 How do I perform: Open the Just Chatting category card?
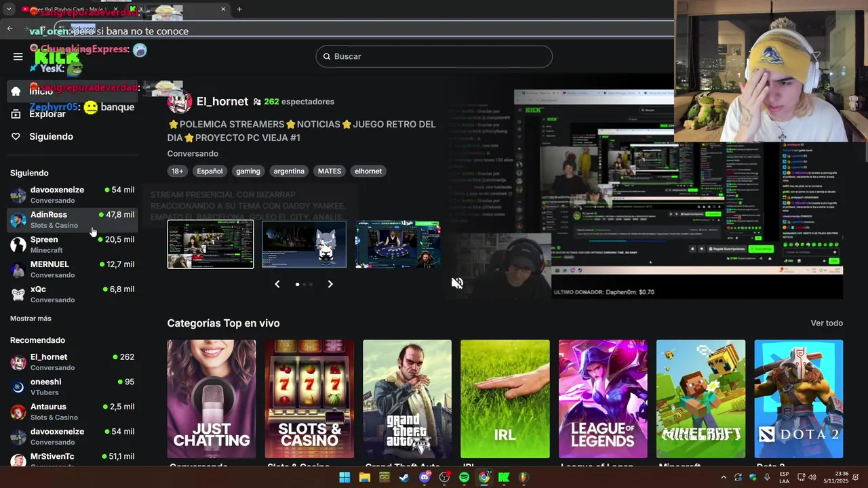(212, 399)
